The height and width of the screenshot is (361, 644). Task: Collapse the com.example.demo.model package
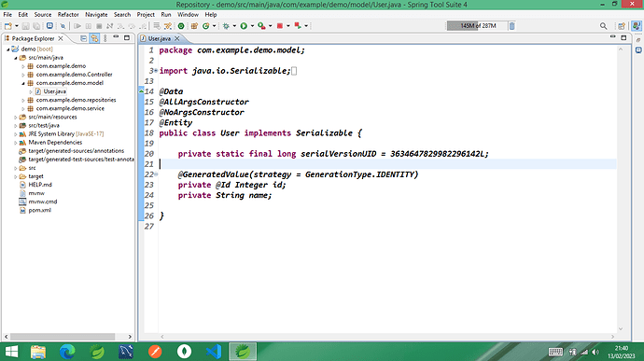(23, 83)
